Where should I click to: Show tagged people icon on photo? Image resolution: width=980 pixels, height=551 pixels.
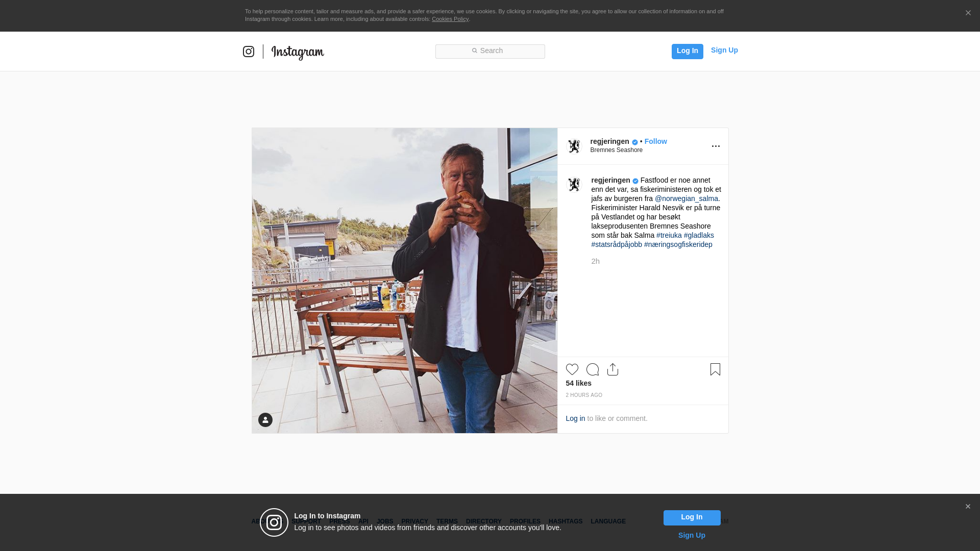(x=265, y=420)
